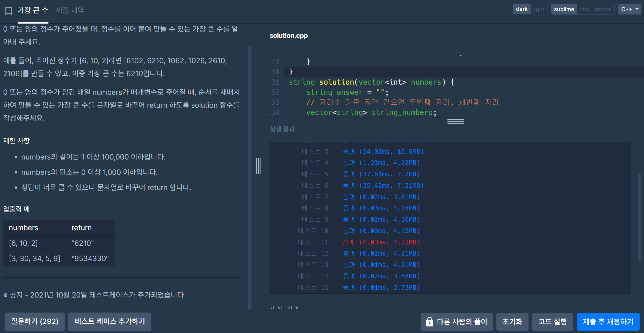Screen dimensions: 644x333
Task: Click 제출 후 채점하기 button
Action: point(608,322)
